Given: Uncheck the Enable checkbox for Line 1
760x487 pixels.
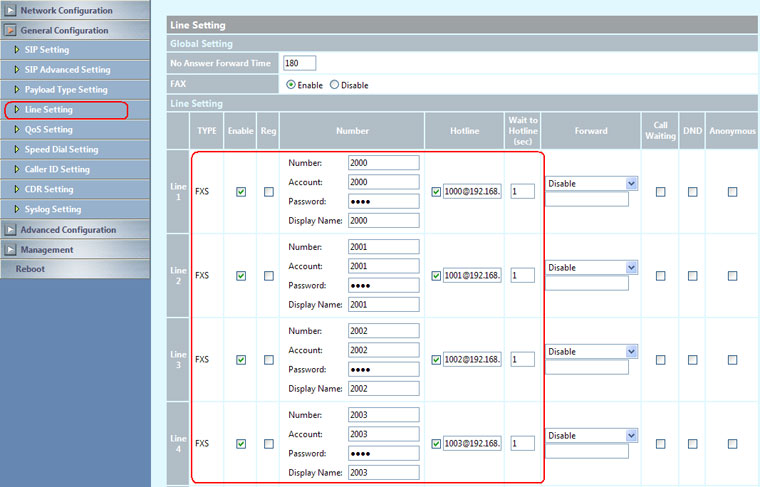Looking at the screenshot, I should click(241, 192).
